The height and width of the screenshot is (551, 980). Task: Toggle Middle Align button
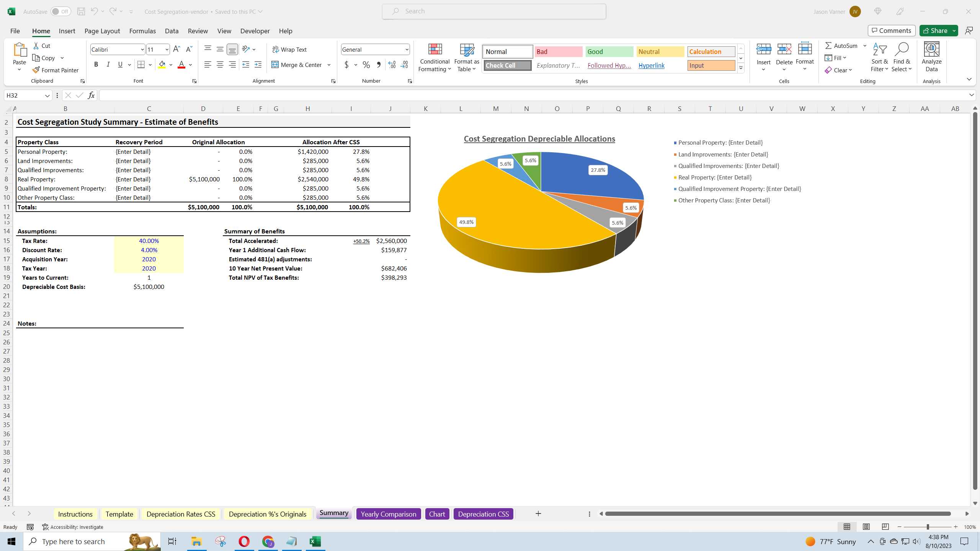click(220, 49)
